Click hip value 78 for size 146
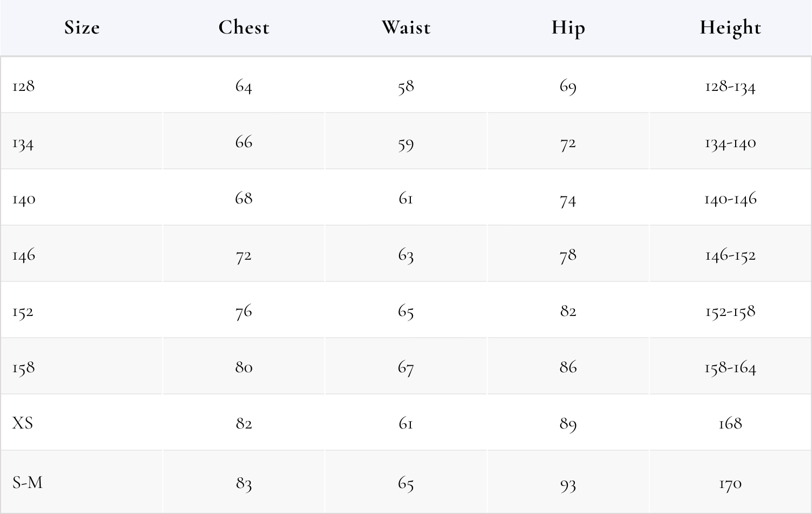812x514 pixels. pyautogui.click(x=568, y=255)
